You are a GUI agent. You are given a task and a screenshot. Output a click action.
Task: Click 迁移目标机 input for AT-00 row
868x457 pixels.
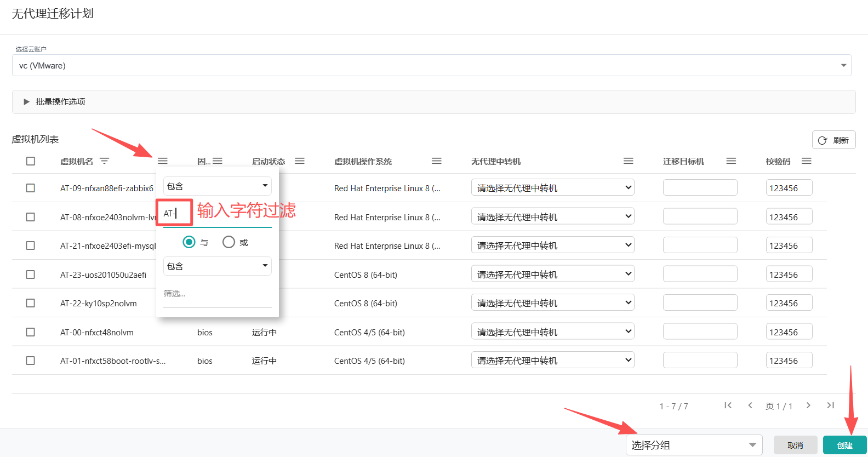pos(700,332)
